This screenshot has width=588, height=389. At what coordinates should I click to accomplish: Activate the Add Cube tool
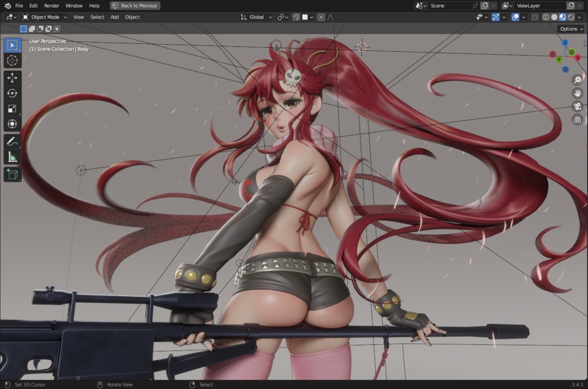pos(12,174)
